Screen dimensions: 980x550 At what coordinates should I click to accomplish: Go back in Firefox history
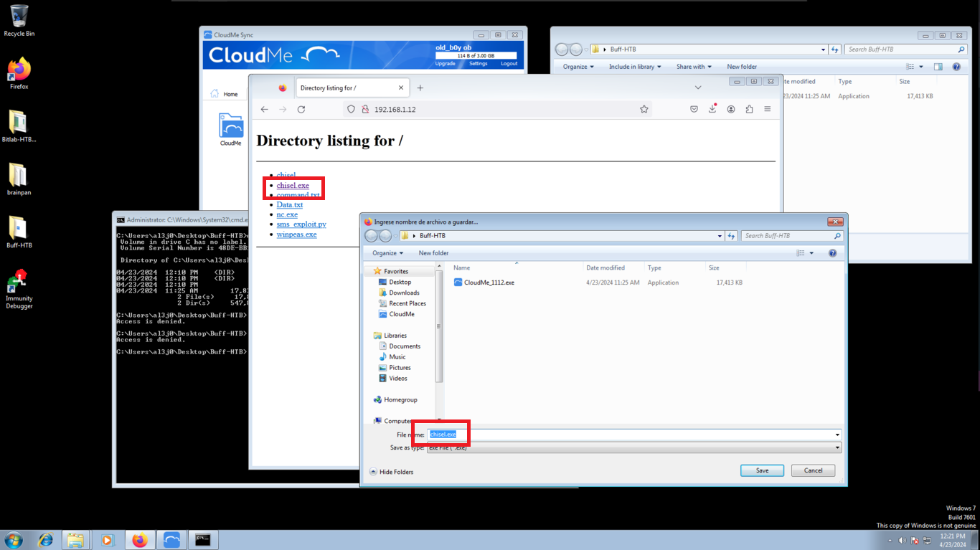click(265, 109)
